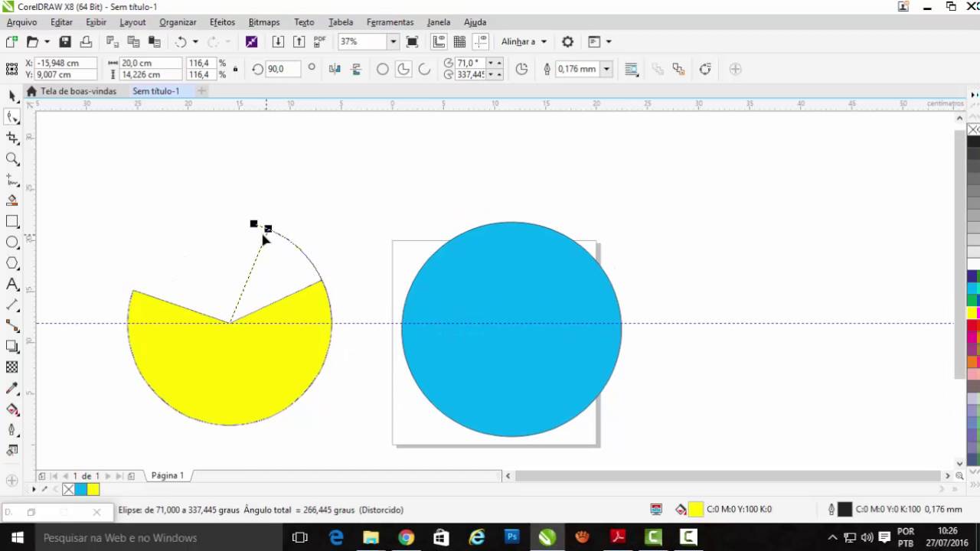This screenshot has height=551, width=980.
Task: Expand the application launcher dropdown
Action: point(609,41)
